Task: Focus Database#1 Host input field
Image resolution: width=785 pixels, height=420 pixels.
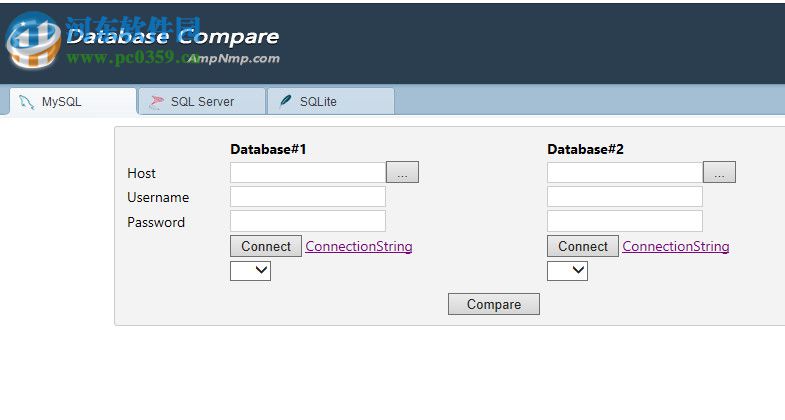Action: (x=308, y=173)
